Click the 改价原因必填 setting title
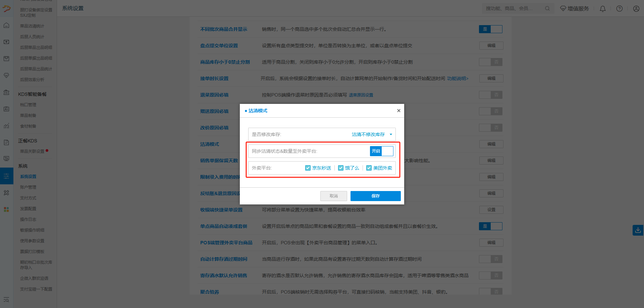The width and height of the screenshot is (644, 308). point(214,128)
